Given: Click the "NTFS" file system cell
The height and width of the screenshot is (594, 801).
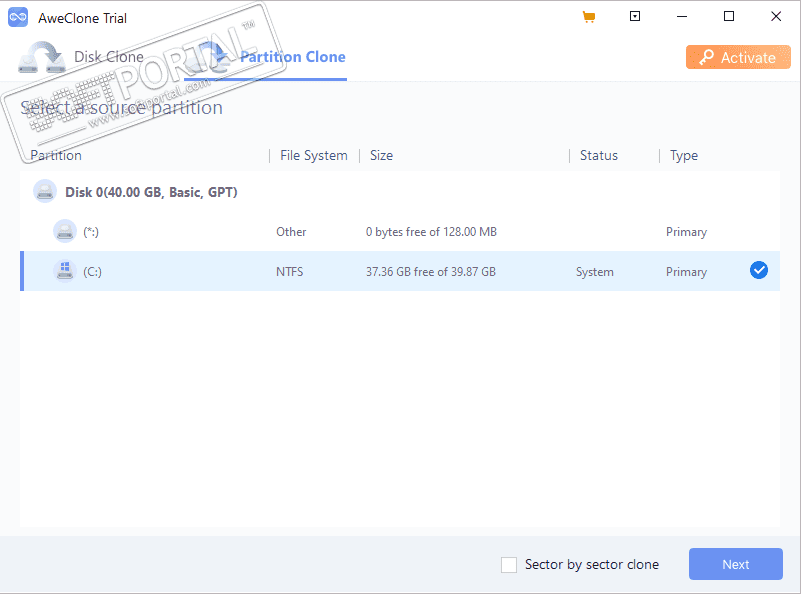Looking at the screenshot, I should tap(290, 272).
